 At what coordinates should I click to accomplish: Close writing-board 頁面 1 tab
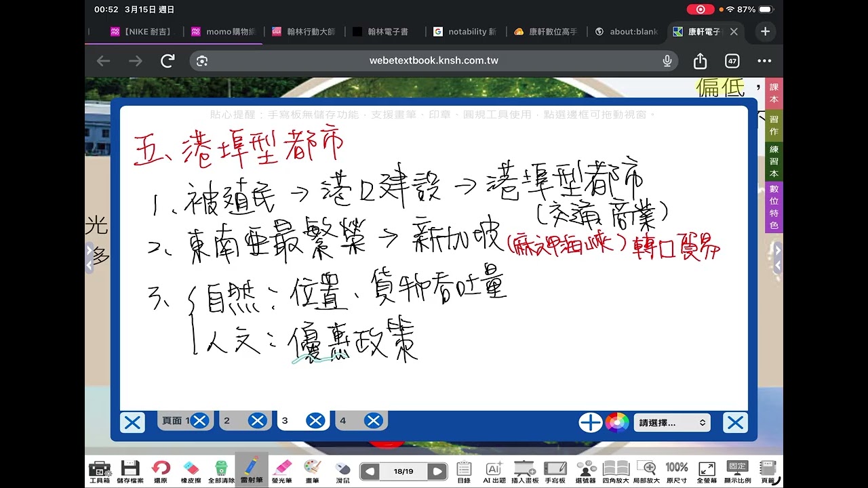199,421
